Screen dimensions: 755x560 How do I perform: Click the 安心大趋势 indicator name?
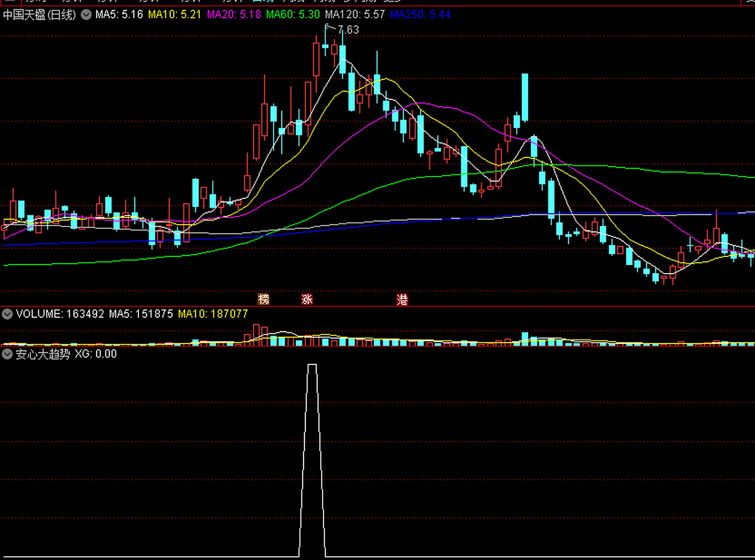tap(43, 354)
